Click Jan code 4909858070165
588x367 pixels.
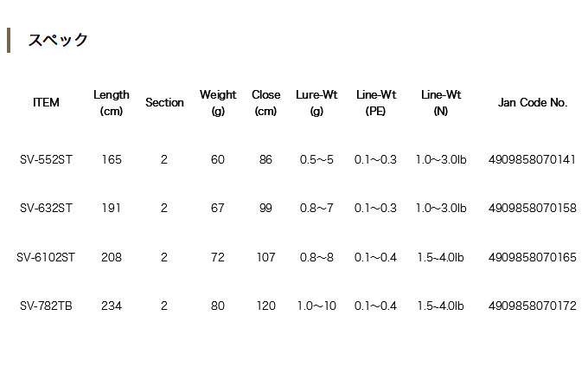point(532,257)
